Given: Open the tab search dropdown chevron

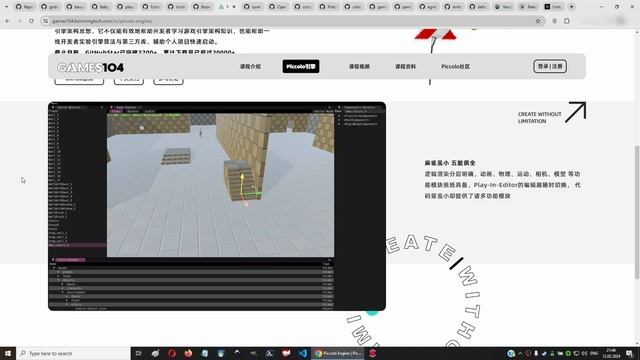Looking at the screenshot, I should (x=6, y=7).
